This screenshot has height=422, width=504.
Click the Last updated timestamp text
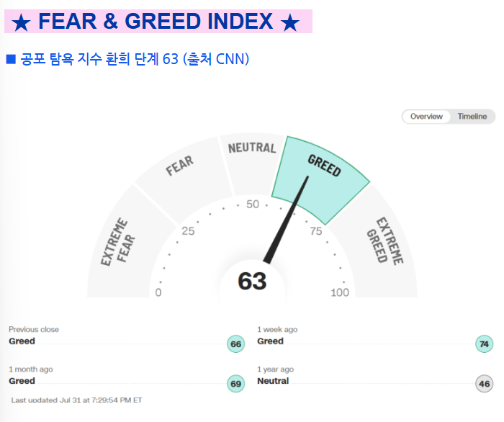[76, 400]
